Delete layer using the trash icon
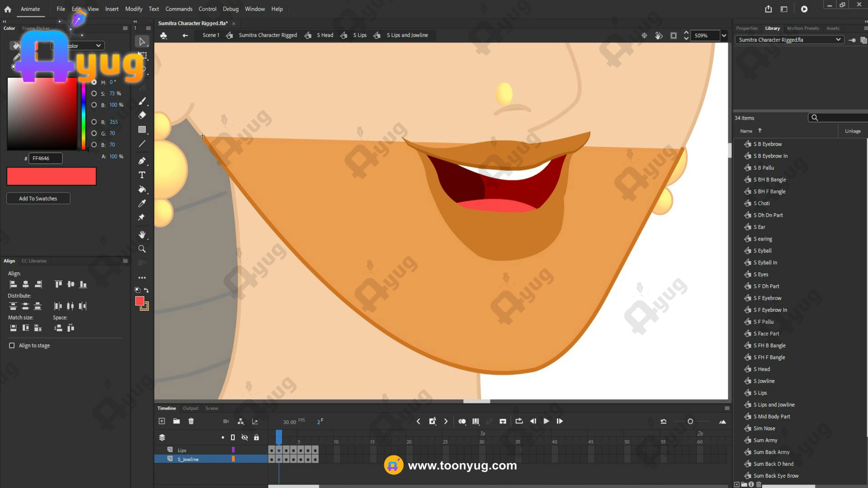 tap(191, 421)
